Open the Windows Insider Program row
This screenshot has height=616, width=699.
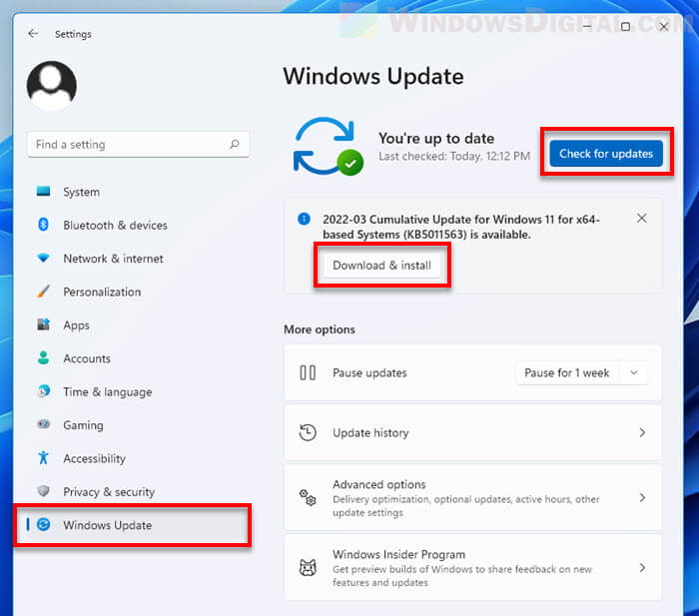tap(472, 568)
